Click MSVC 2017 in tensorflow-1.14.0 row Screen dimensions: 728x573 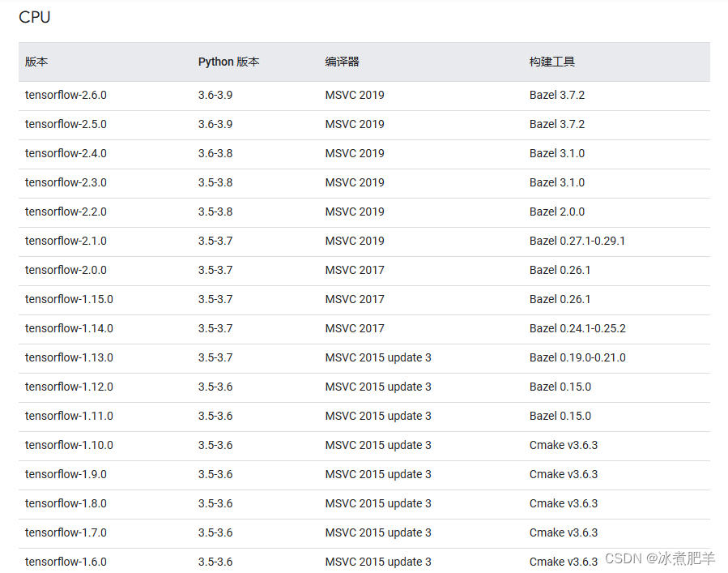355,328
